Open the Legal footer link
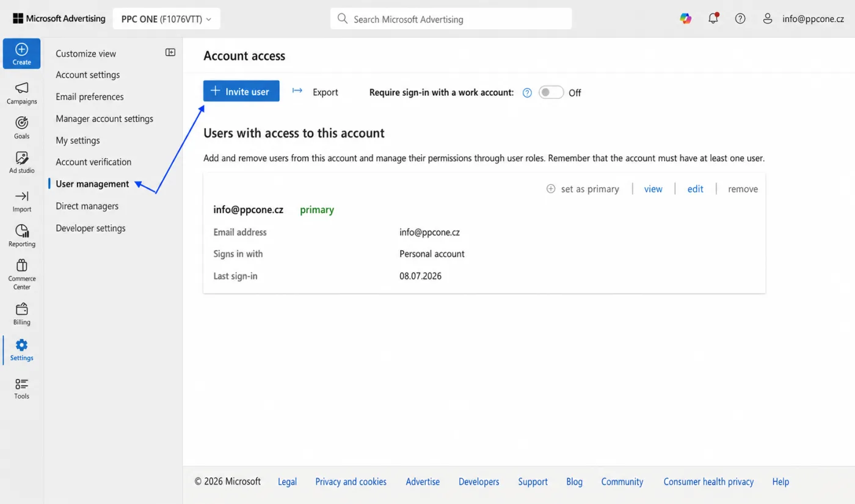 click(x=287, y=481)
